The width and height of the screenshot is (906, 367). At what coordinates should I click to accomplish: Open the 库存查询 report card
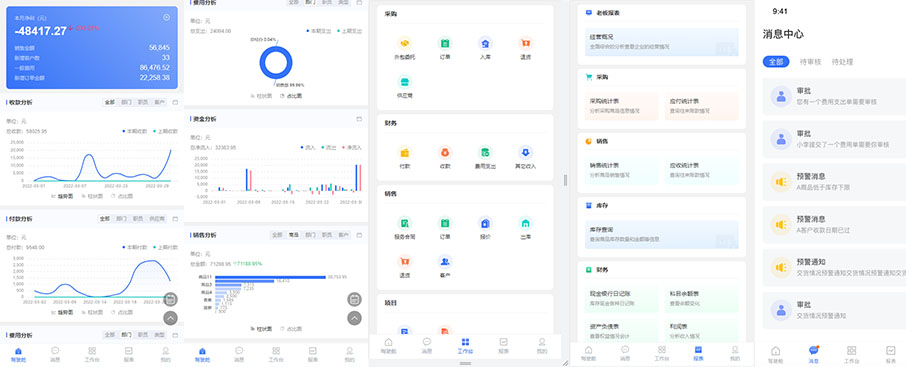[x=661, y=235]
